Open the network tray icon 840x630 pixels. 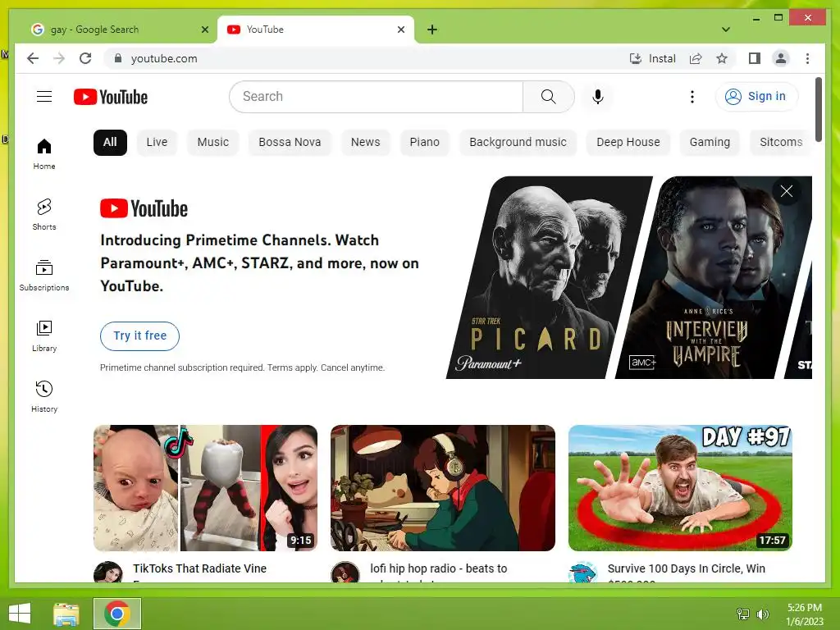pyautogui.click(x=742, y=614)
